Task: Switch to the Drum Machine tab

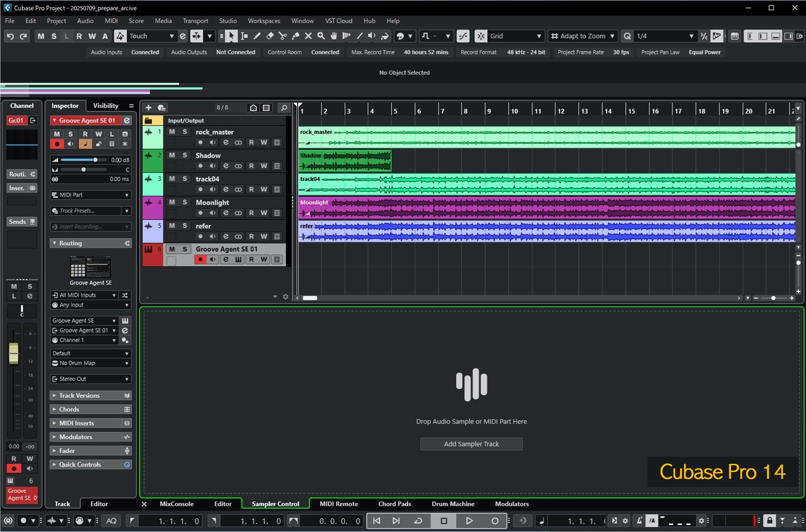Action: 453,504
